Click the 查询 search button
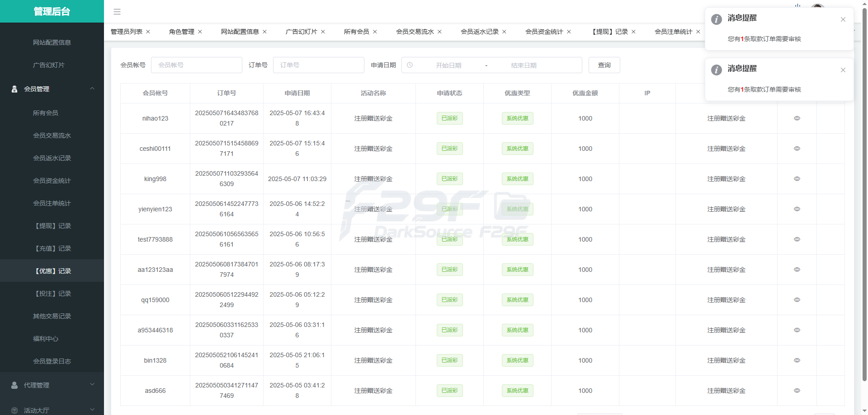The image size is (868, 415). pyautogui.click(x=604, y=65)
